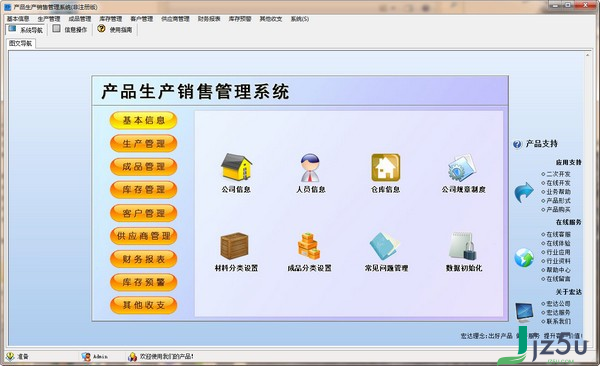Open the 生产管理 menu

point(49,19)
